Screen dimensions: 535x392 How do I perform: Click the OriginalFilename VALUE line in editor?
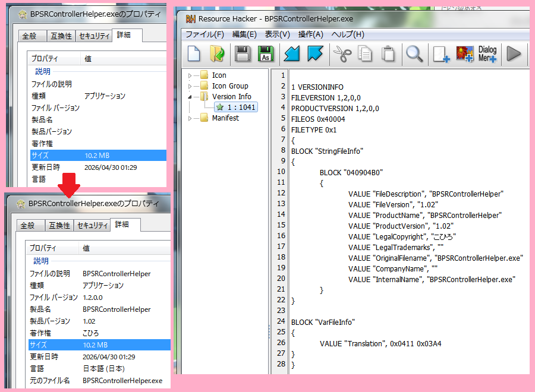coord(436,258)
